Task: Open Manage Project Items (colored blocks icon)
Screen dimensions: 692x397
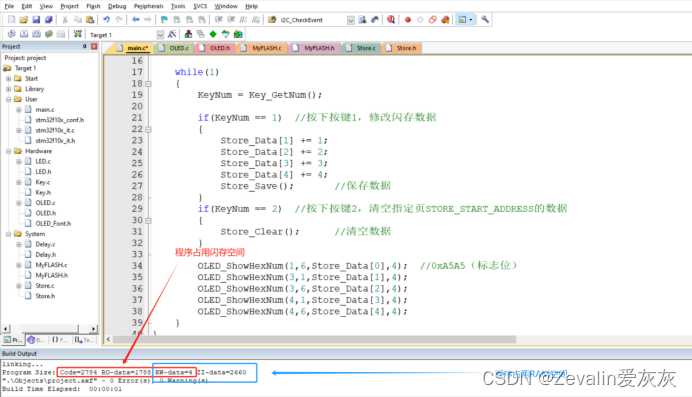Action: pos(188,34)
